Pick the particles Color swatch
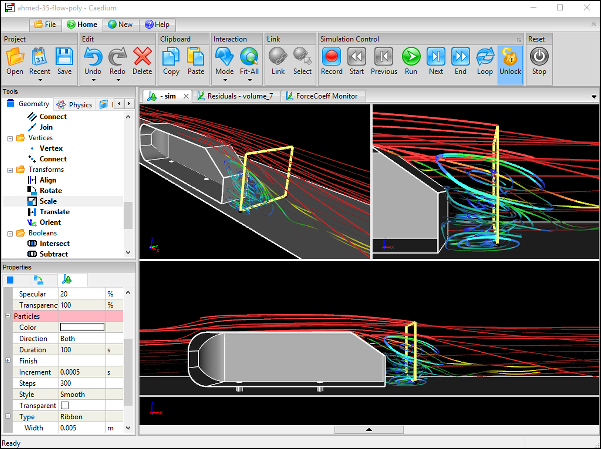This screenshot has height=449, width=601. (x=82, y=327)
